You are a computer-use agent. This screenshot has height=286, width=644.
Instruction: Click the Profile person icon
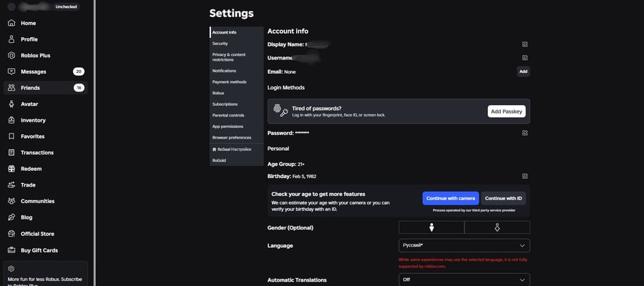pyautogui.click(x=11, y=39)
